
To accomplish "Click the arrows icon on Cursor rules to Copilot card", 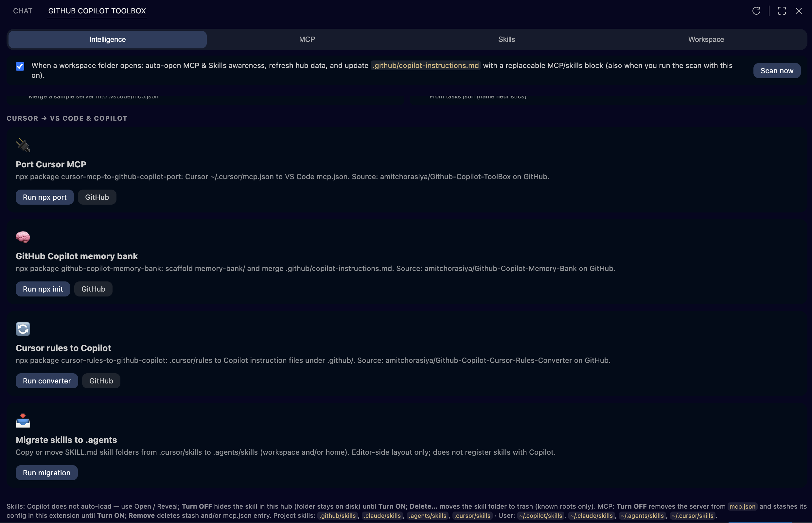I will 23,329.
